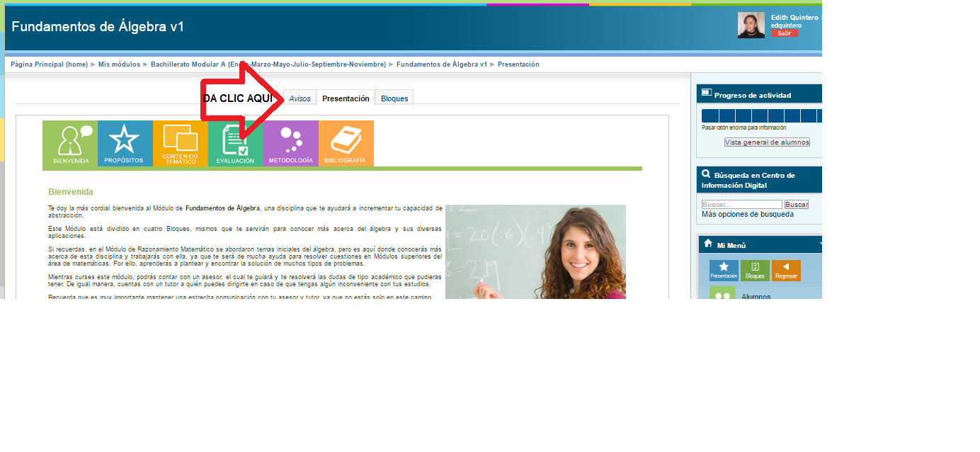Go to Página Principal (home) breadcrumb
The height and width of the screenshot is (452, 980).
pos(49,64)
